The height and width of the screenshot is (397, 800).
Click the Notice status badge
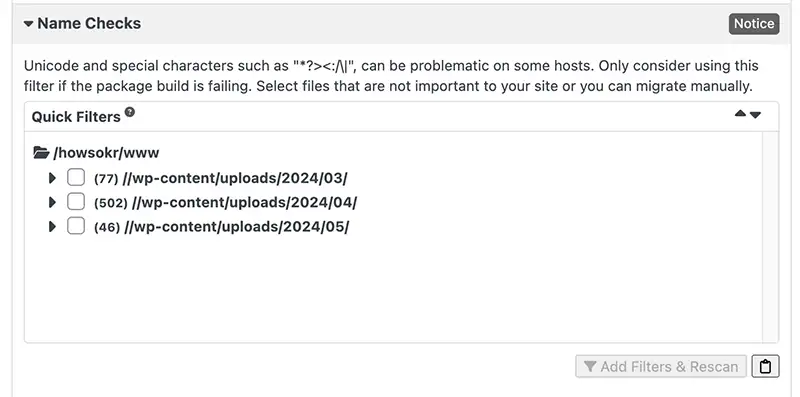click(754, 24)
